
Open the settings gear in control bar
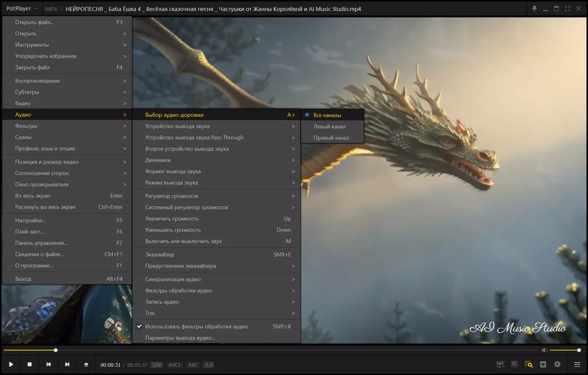point(557,364)
